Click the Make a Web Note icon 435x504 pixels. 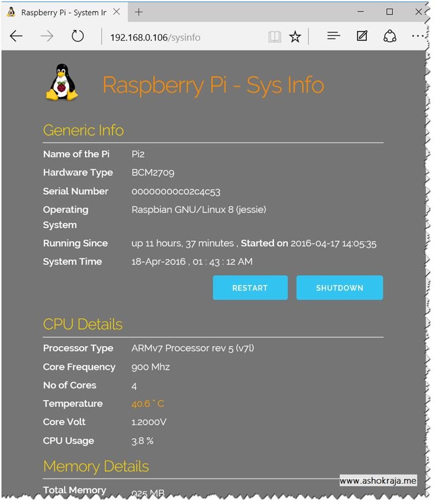362,36
